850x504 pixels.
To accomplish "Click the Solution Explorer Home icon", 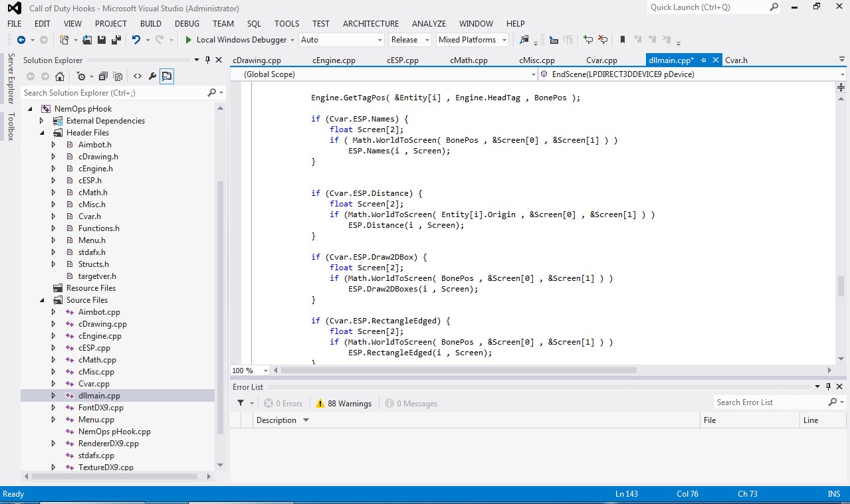I will [x=60, y=76].
